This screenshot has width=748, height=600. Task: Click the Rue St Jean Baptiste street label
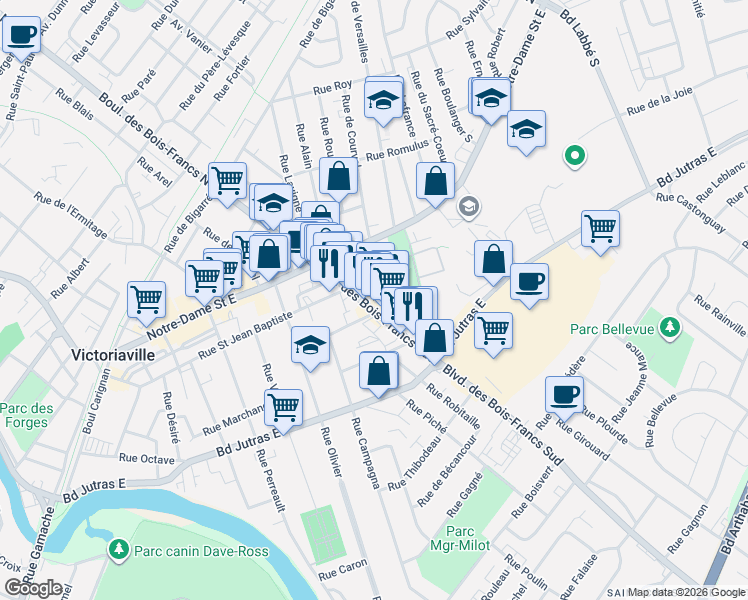pos(245,335)
